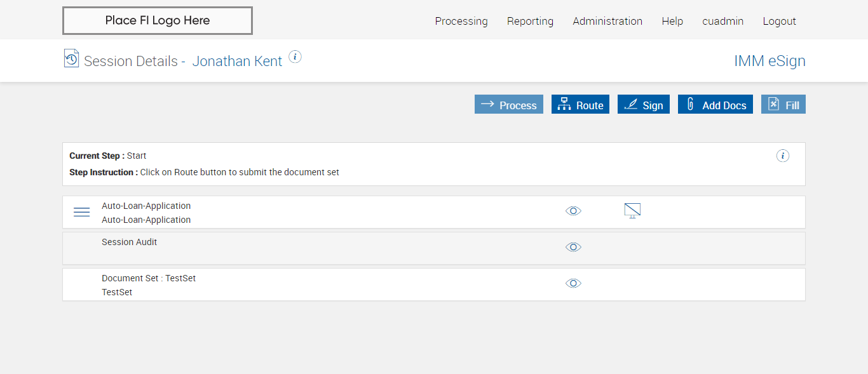Screen dimensions: 868x374
Task: Open the hamburger menu for Auto-Loan-Application
Action: tap(82, 212)
